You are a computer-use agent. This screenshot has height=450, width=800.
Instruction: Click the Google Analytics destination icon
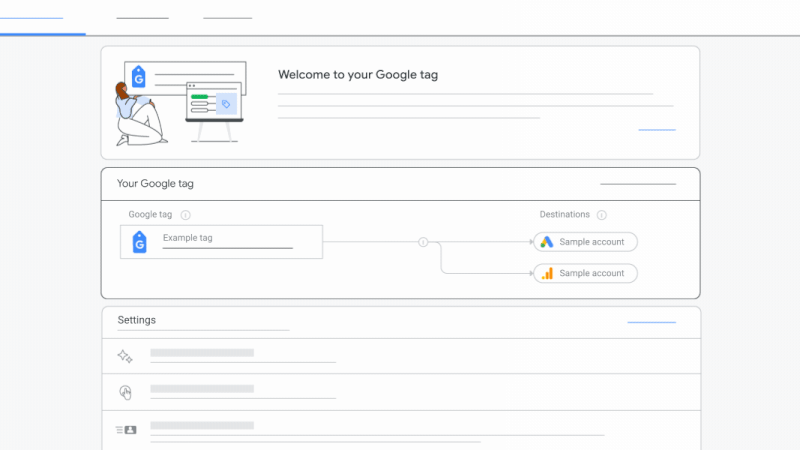[546, 273]
